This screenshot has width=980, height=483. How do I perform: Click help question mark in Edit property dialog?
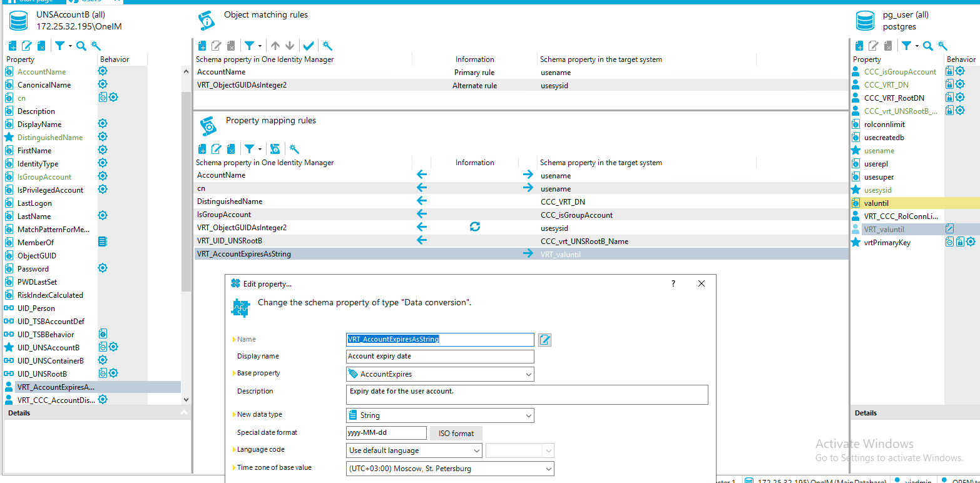pos(673,283)
